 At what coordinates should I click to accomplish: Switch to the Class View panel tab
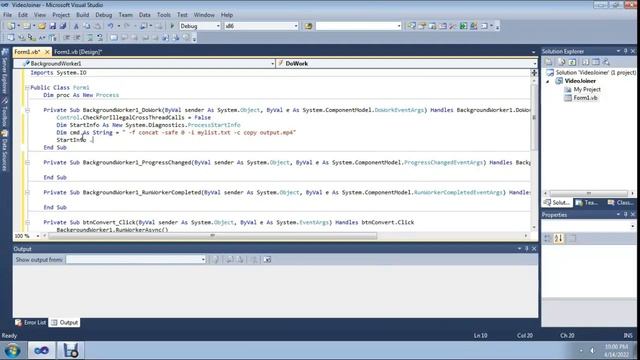(x=620, y=202)
